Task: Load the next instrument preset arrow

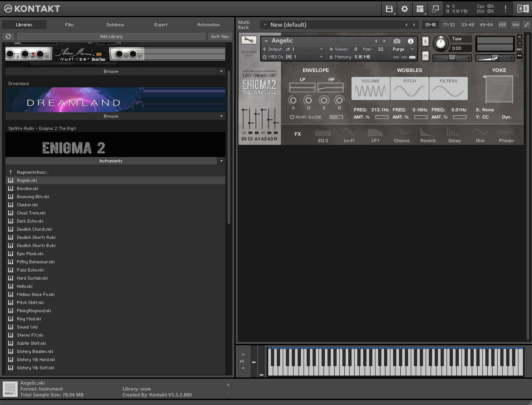Action: pos(385,41)
